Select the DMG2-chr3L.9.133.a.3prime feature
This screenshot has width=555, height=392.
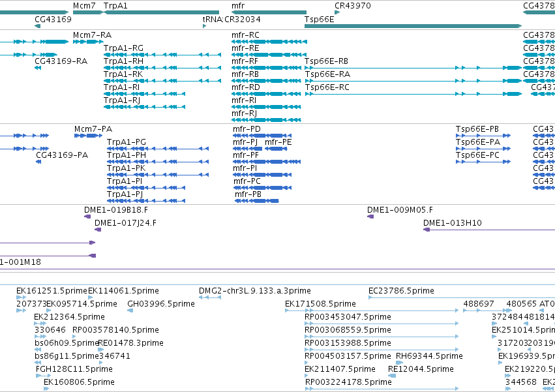click(x=210, y=297)
